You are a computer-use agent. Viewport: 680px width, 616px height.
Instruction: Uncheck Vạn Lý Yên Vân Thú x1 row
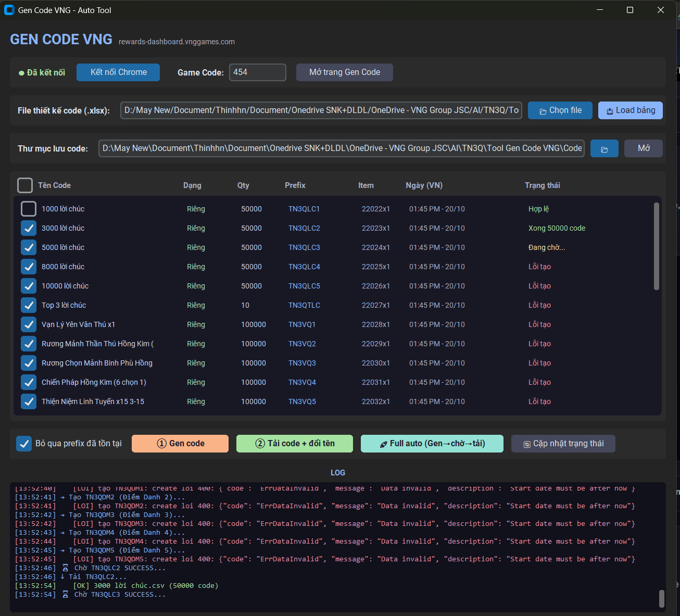point(29,324)
